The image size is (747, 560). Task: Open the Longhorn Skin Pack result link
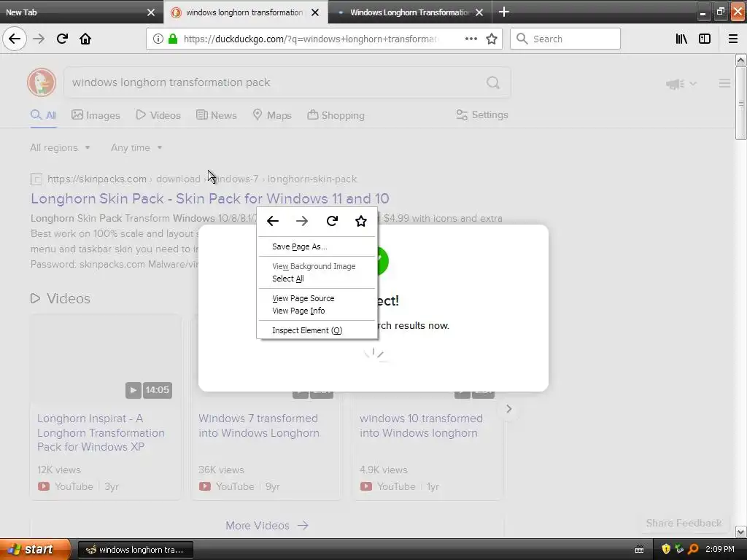(x=209, y=198)
